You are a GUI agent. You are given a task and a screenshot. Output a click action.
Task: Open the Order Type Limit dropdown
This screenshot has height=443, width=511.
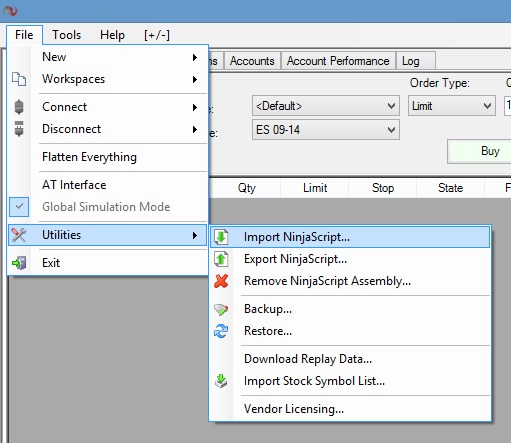click(x=452, y=106)
